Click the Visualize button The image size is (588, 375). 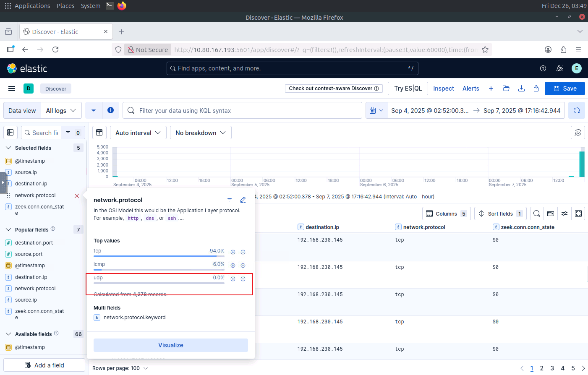tap(170, 345)
